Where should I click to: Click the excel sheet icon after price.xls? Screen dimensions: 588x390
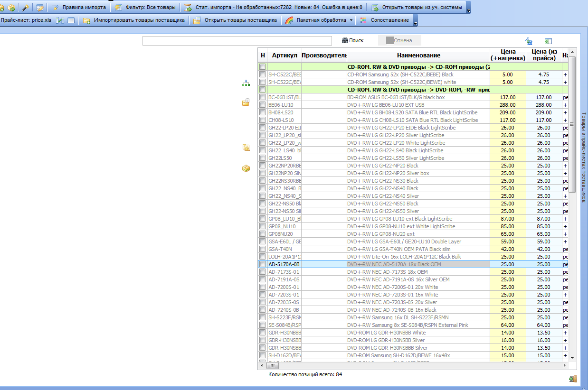(60, 20)
